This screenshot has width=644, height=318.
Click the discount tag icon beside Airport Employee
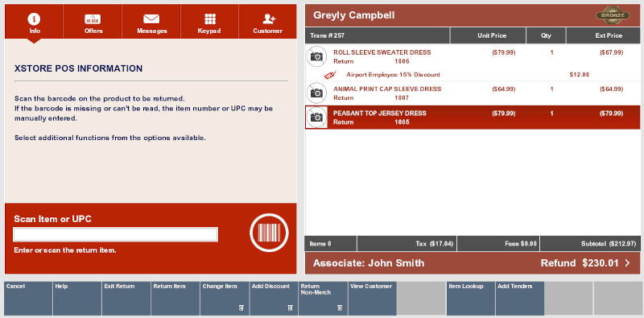point(330,75)
